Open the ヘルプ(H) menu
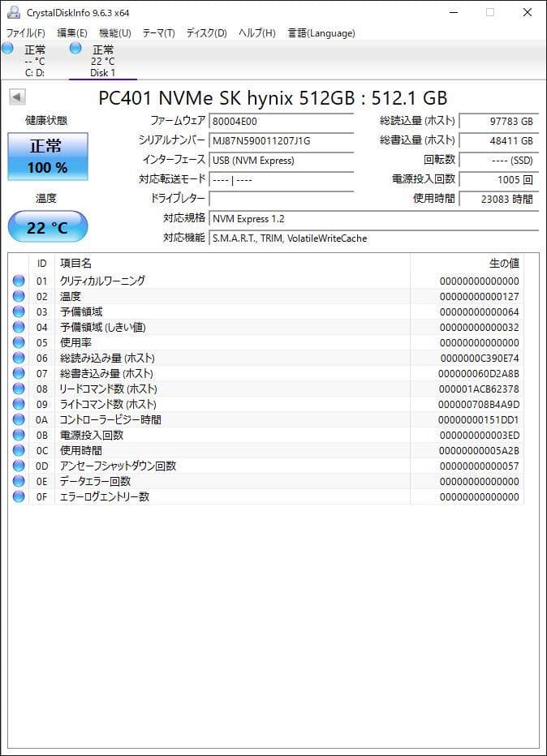Viewport: 547px width, 756px height. (256, 33)
